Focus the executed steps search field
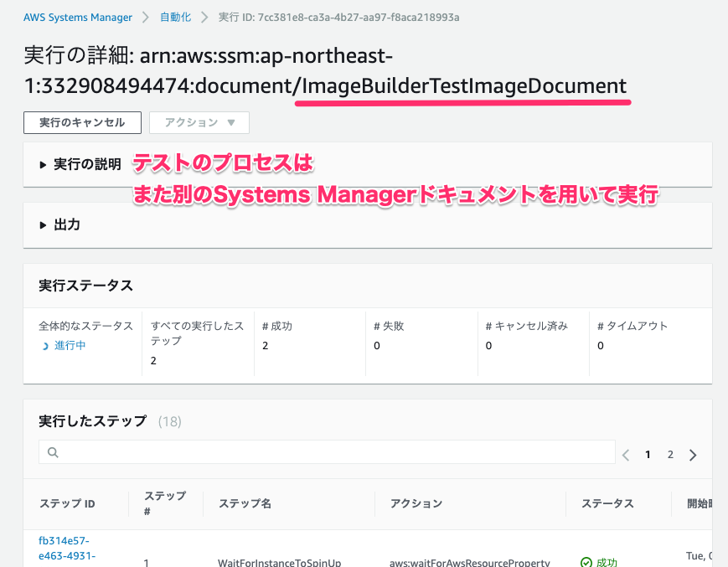This screenshot has height=567, width=728. click(x=327, y=452)
